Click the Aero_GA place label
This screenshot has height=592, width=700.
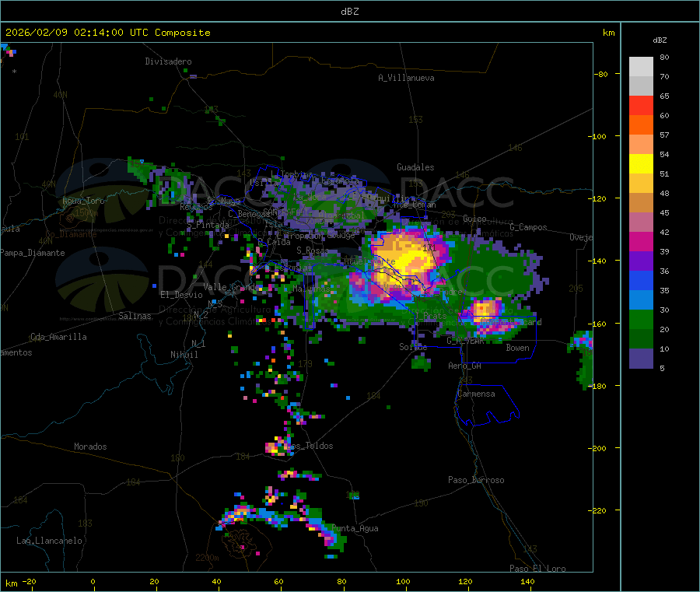[465, 366]
